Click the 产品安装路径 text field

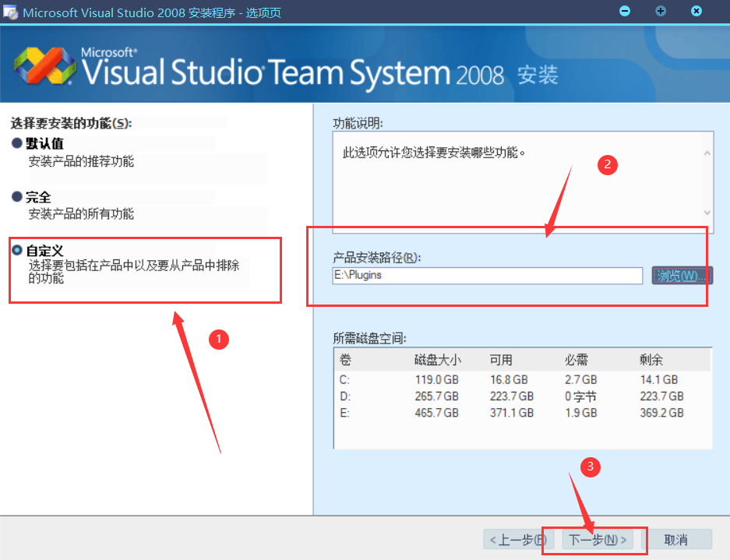pyautogui.click(x=486, y=276)
